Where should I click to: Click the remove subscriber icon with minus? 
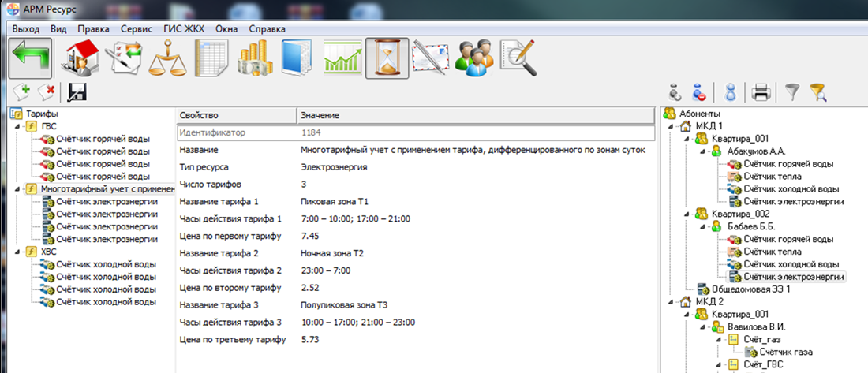[x=698, y=93]
